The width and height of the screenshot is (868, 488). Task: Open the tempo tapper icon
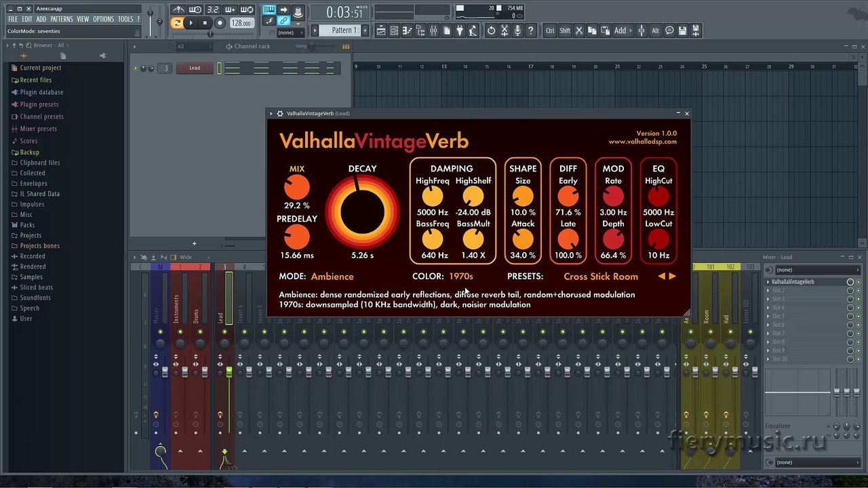[x=472, y=30]
